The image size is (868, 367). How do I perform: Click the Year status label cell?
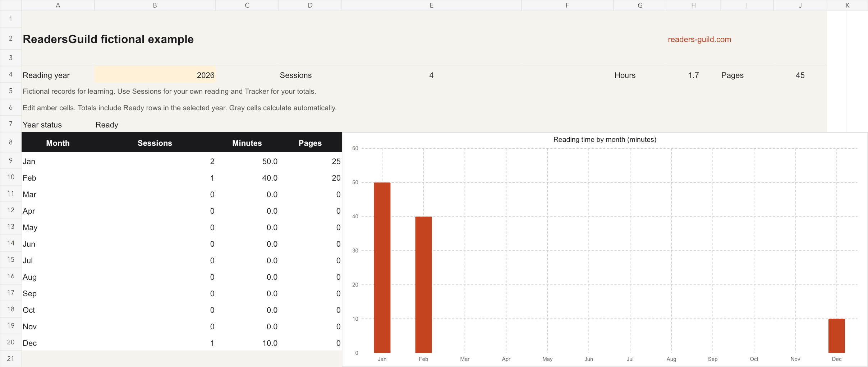click(x=58, y=125)
